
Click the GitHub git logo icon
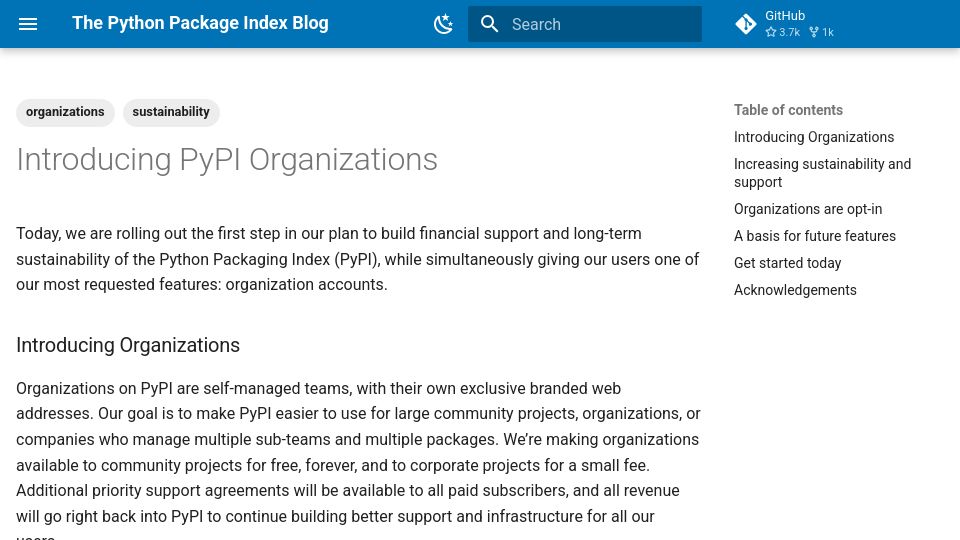[x=746, y=24]
